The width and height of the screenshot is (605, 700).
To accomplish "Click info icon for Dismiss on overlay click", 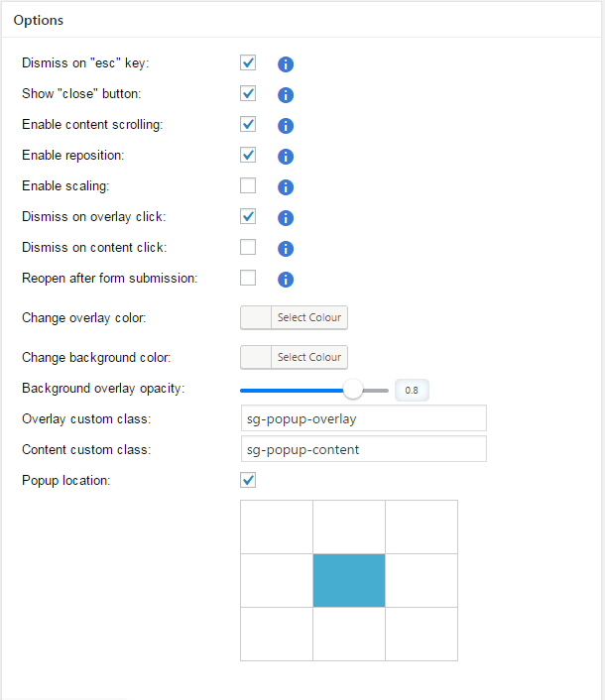I will point(286,218).
